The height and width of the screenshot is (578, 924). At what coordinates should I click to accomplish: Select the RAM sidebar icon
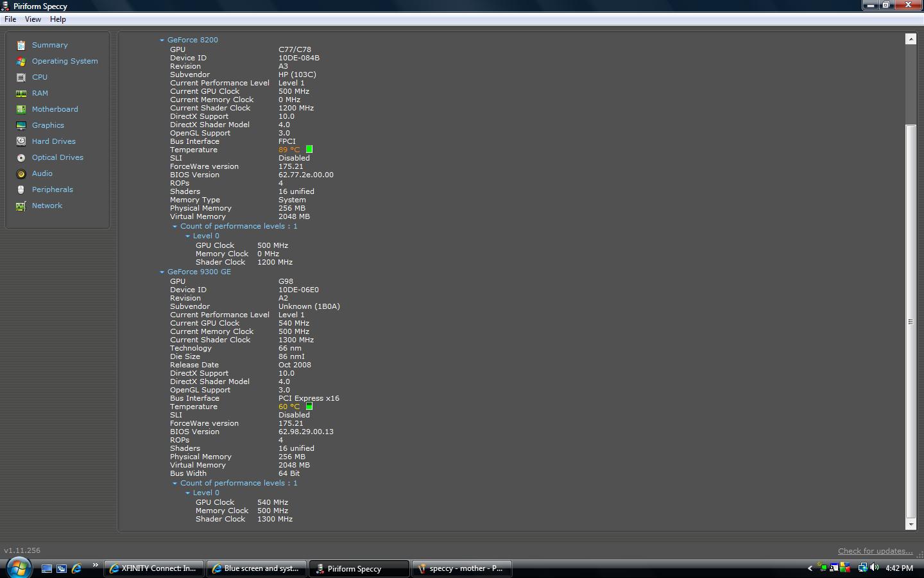21,93
